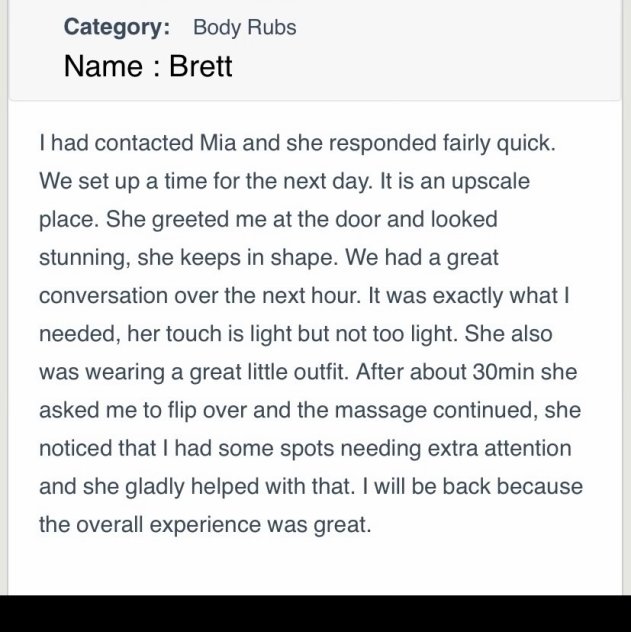Click the line beginning 'asked me to flip'

tap(310, 410)
